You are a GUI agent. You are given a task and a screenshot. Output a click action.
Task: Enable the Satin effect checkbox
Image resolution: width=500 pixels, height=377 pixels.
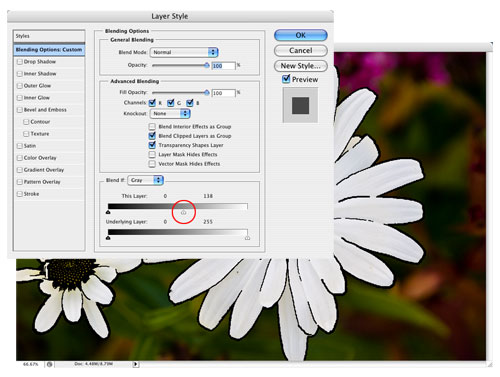pos(20,146)
